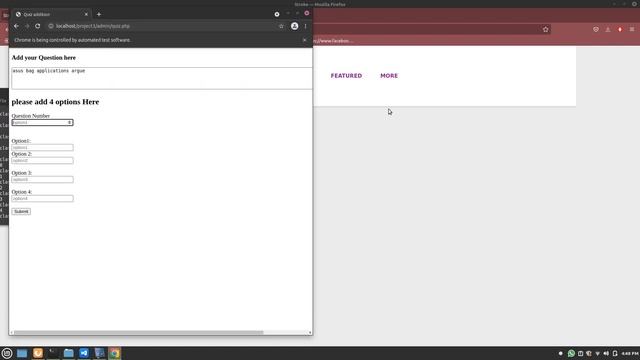Screen dimensions: 640x360
Task: Click the battery tray icon
Action: click(x=615, y=353)
